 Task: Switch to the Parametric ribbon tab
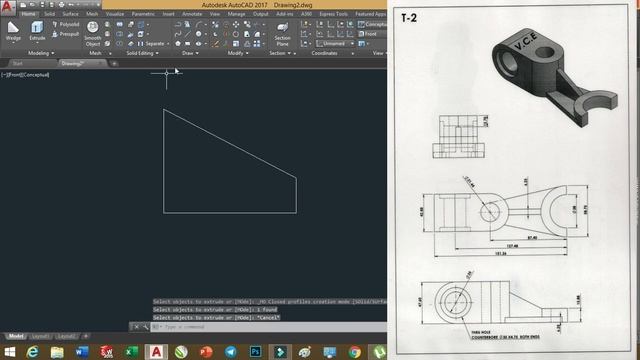pos(143,14)
